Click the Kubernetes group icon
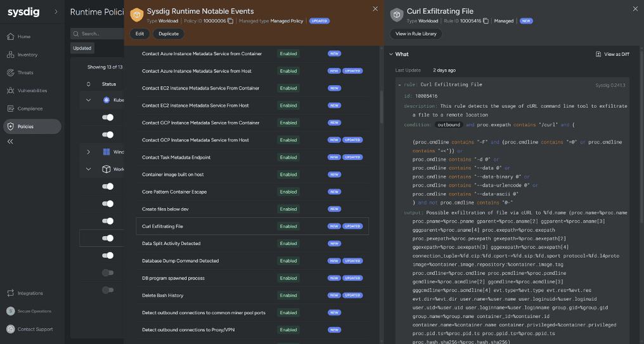The height and width of the screenshot is (344, 644). [x=106, y=100]
